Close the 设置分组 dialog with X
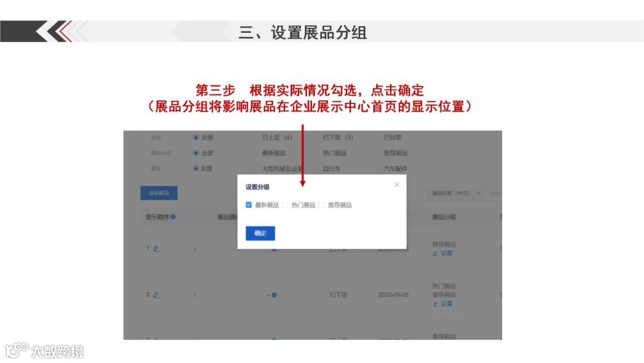The width and height of the screenshot is (644, 363). [x=397, y=184]
